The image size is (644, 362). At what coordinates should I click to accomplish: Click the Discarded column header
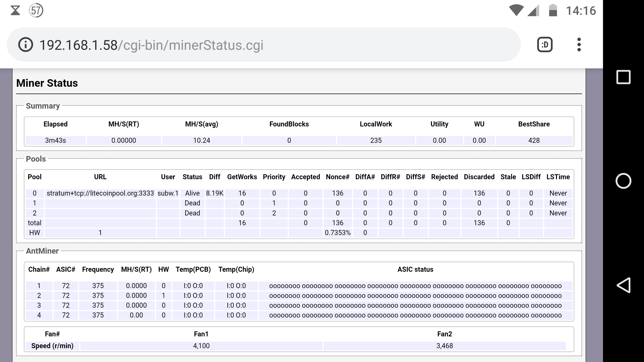[x=479, y=177]
